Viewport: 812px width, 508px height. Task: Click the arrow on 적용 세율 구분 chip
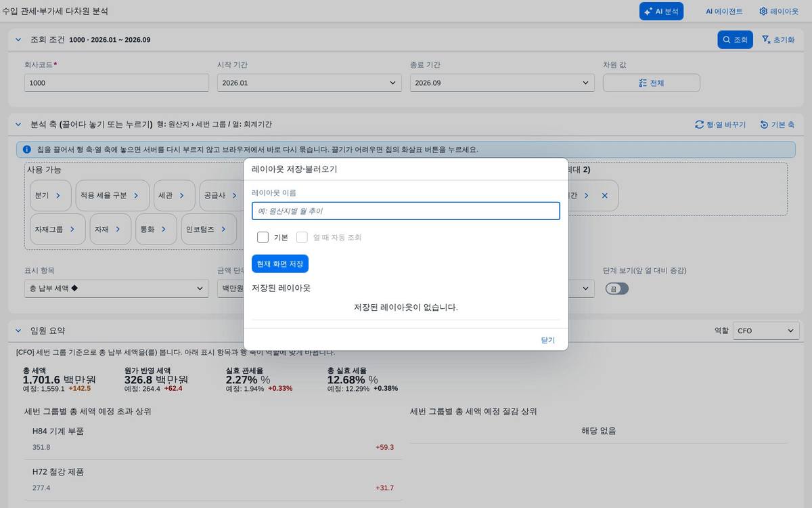(x=136, y=195)
